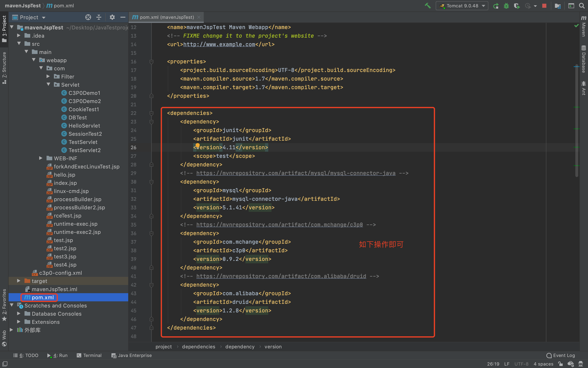The height and width of the screenshot is (368, 588).
Task: Open the 2: Favorites tool window tab
Action: [x=4, y=305]
